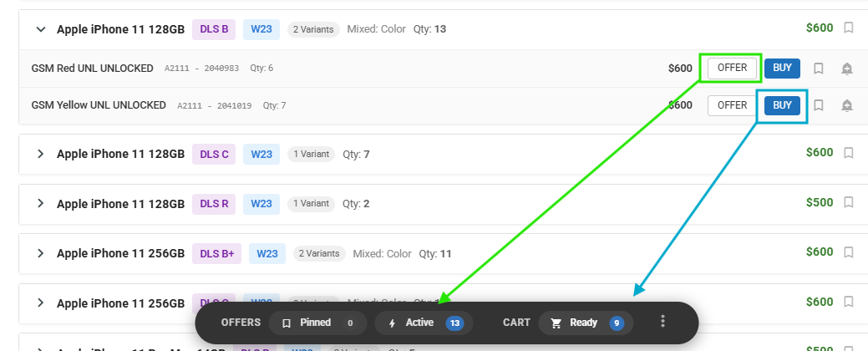Screen dimensions: 868x351
Task: Bookmark the iPhone 11 128GB DLS R listing
Action: (x=848, y=202)
